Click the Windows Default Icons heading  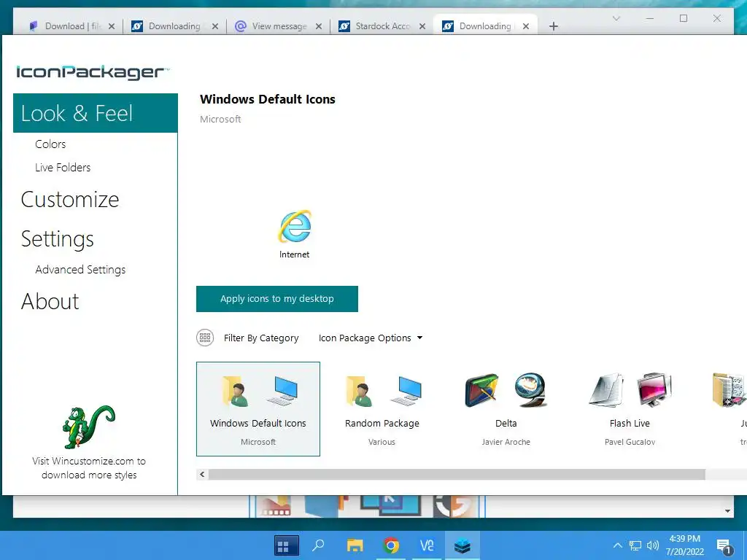[x=268, y=99]
